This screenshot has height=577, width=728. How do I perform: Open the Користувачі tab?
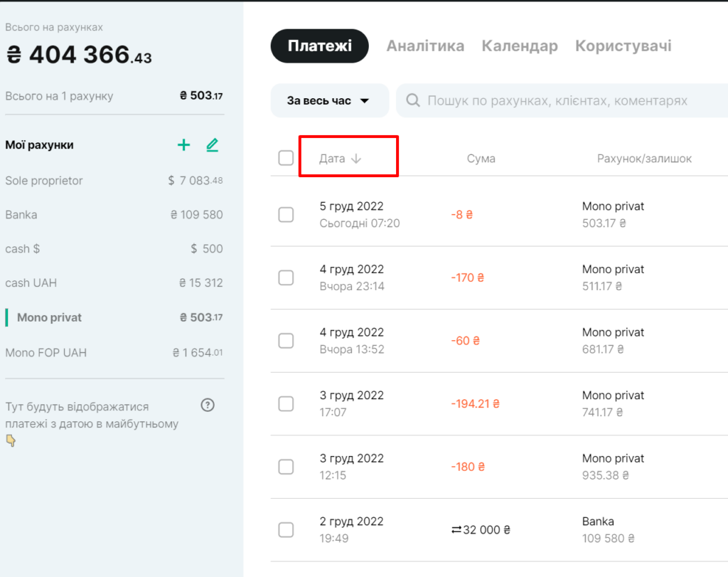pos(623,46)
